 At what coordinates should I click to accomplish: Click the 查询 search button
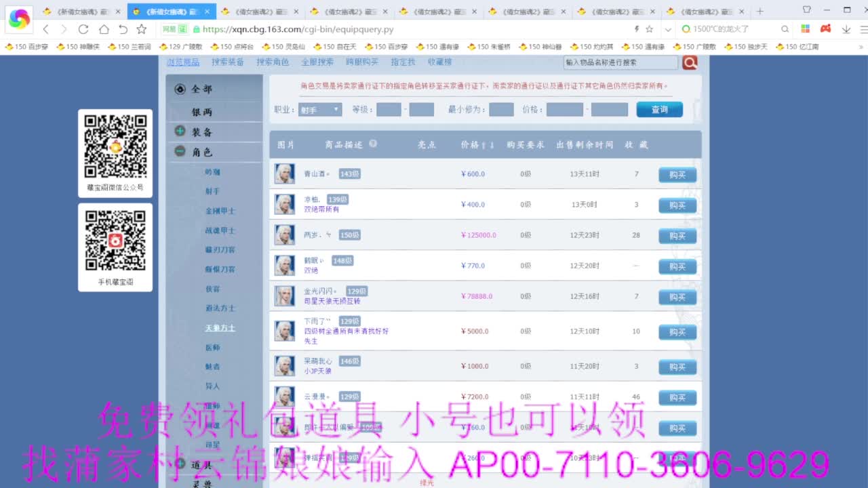click(658, 109)
